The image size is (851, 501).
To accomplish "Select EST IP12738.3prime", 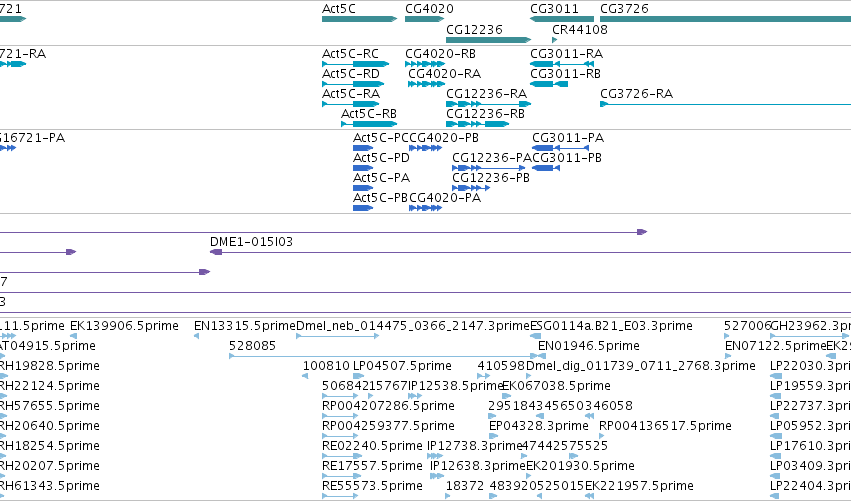I will click(474, 446).
